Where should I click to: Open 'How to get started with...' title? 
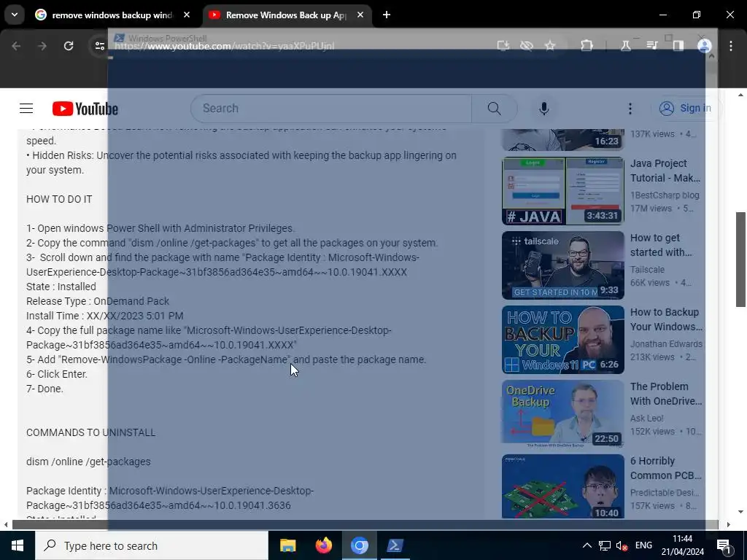[661, 245]
